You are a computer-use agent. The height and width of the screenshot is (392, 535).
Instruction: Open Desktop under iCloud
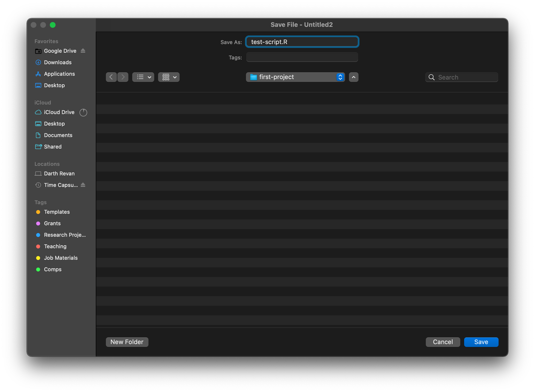(x=54, y=124)
